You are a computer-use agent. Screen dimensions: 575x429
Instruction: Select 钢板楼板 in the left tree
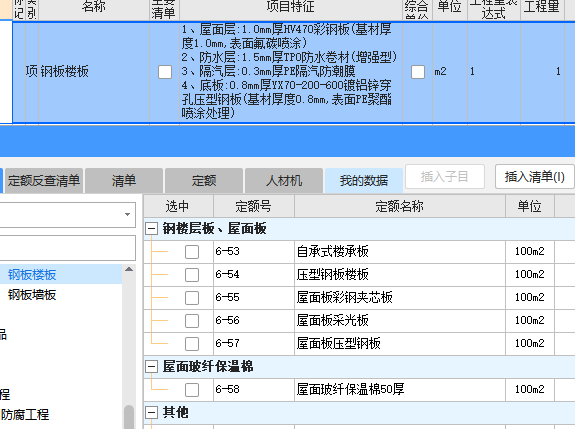pos(32,275)
